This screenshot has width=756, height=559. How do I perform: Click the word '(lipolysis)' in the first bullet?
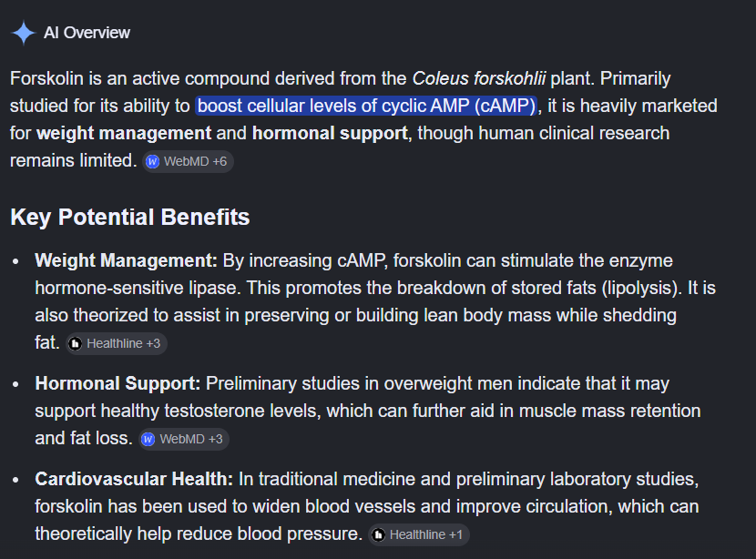tap(642, 289)
